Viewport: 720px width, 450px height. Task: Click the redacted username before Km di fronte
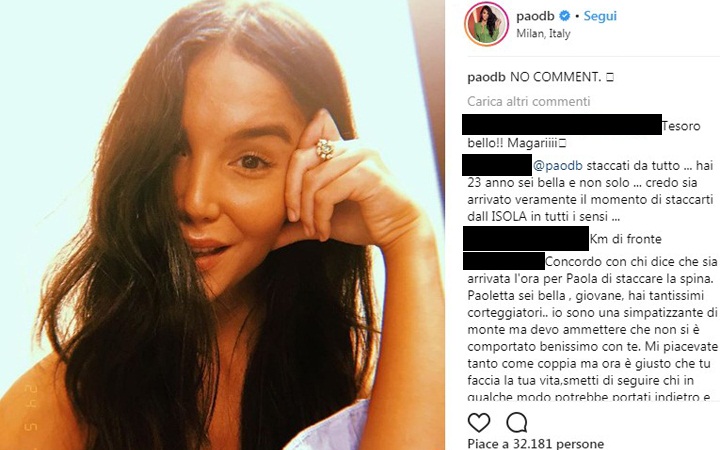(x=526, y=238)
